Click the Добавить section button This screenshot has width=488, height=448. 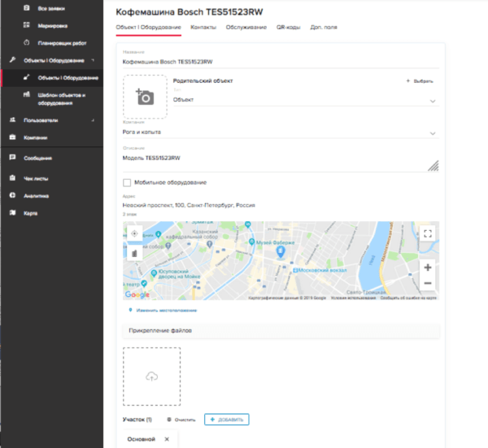(227, 420)
